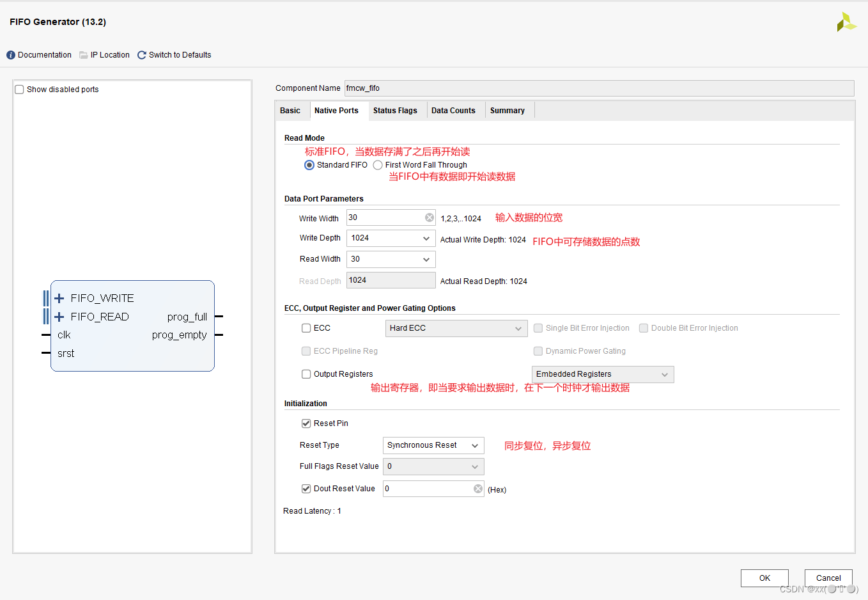The image size is (868, 600).
Task: Toggle the Output Registers checkbox
Action: pos(306,374)
